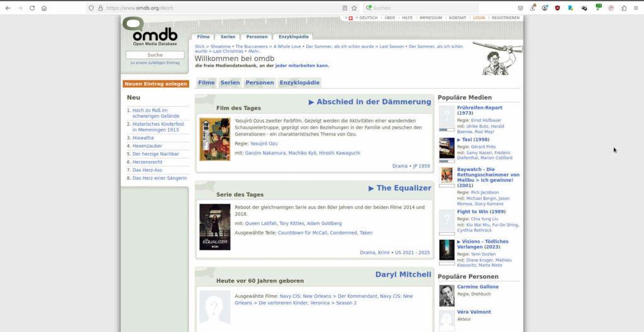Click play arrow before Visions - Tödliches Verlangen
This screenshot has width=644, height=332.
coord(458,241)
